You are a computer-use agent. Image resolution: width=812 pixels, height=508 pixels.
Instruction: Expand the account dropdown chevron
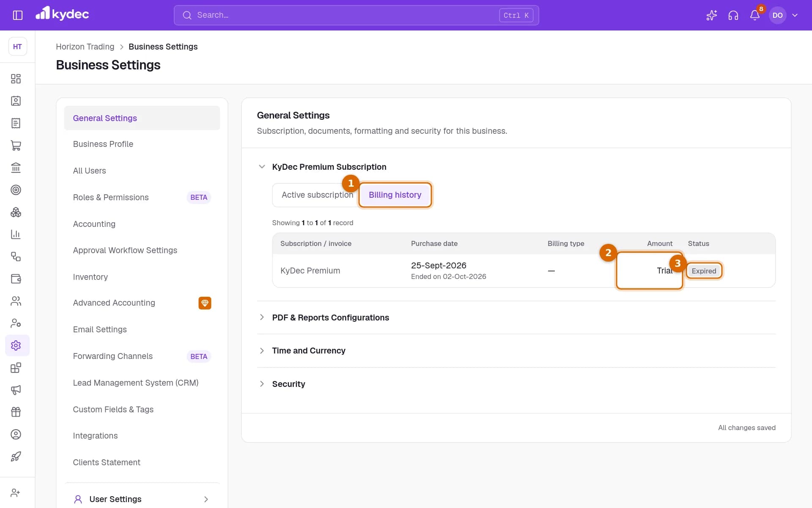[x=795, y=15]
